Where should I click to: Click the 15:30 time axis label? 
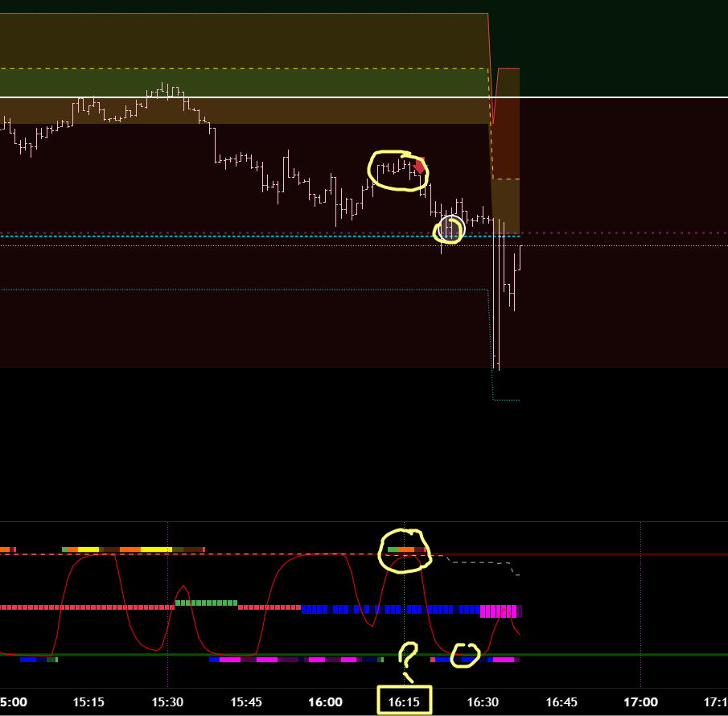coord(167,702)
